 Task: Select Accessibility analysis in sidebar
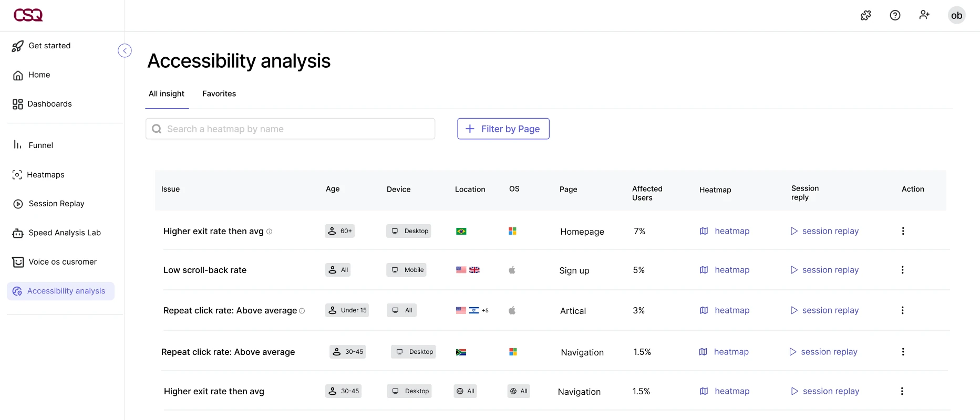[60, 291]
